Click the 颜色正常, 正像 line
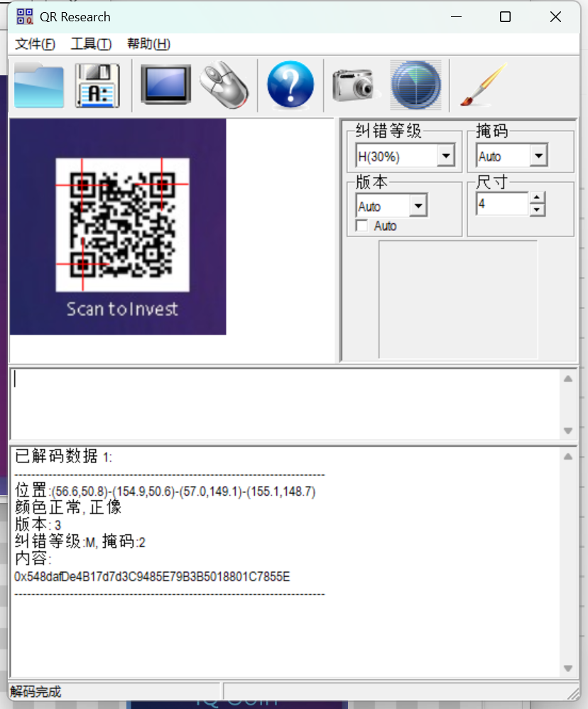The width and height of the screenshot is (588, 709). click(x=68, y=507)
